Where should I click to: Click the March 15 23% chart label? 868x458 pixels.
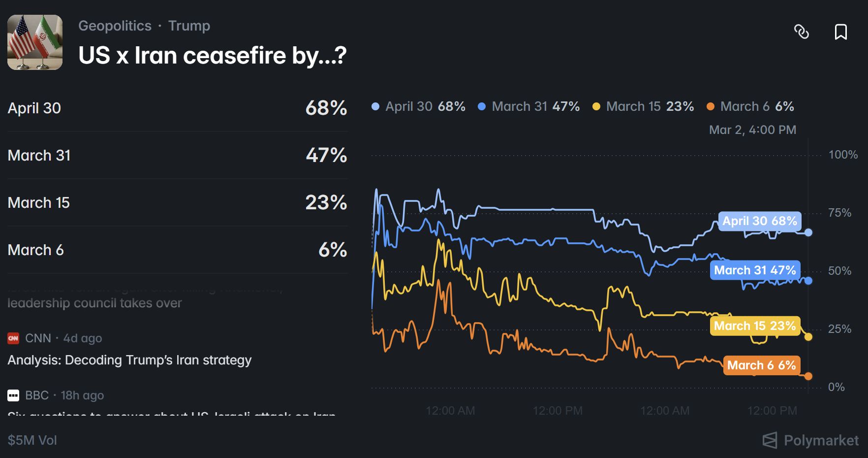pyautogui.click(x=755, y=326)
